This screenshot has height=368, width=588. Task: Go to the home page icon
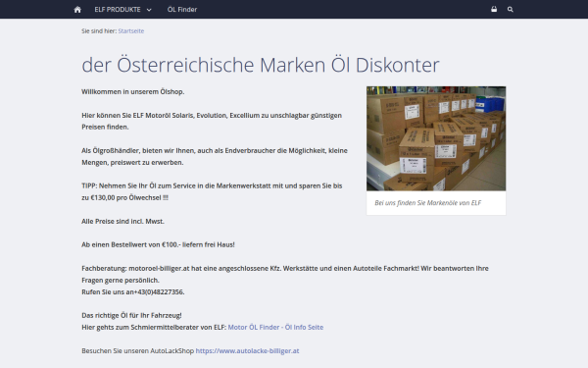[x=77, y=10]
